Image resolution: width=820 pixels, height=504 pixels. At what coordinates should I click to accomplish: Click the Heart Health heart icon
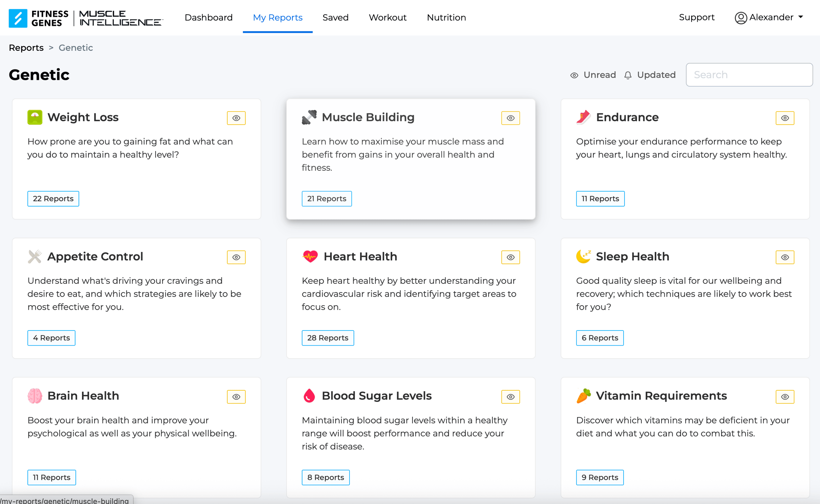tap(310, 256)
